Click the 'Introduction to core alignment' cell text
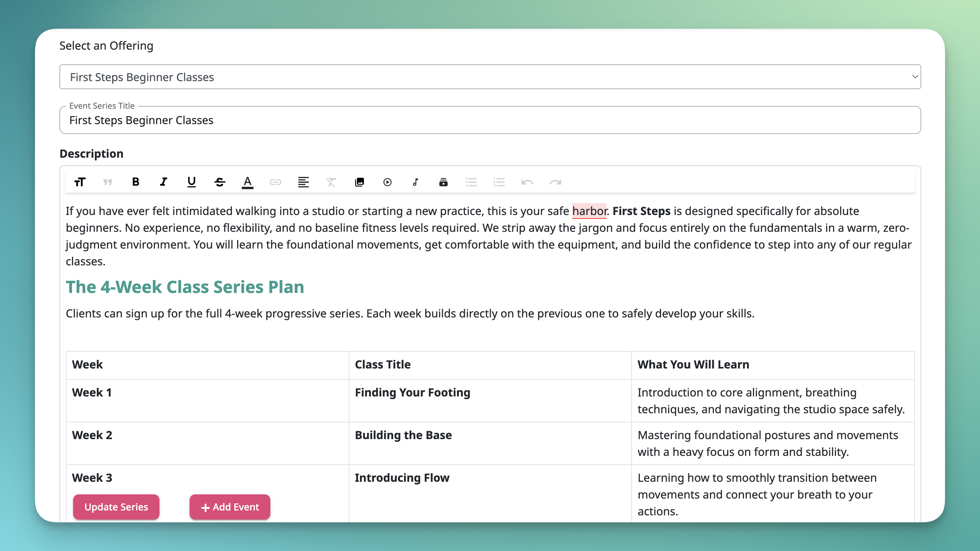The height and width of the screenshot is (551, 980). (771, 401)
